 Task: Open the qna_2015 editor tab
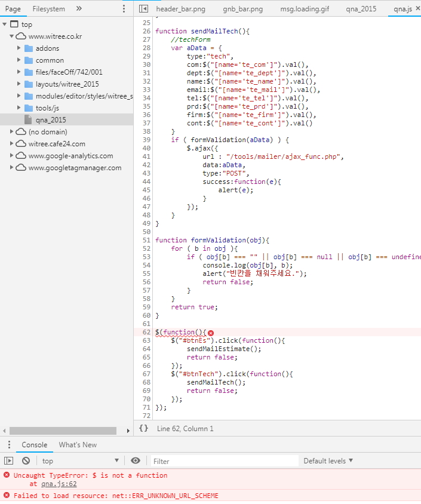pos(361,9)
